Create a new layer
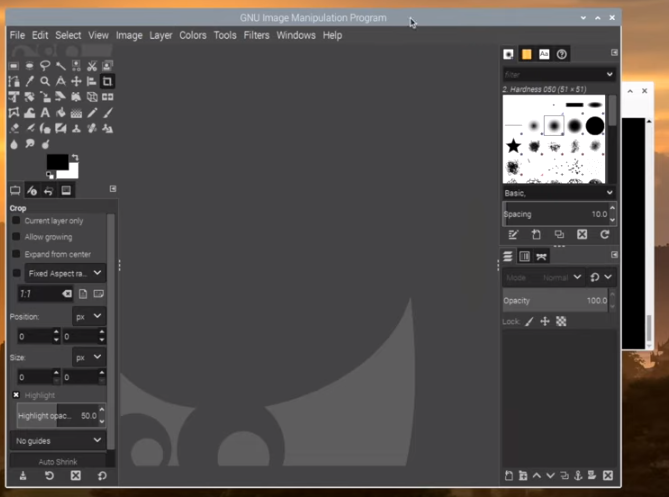Viewport: 669px width, 497px height. point(509,476)
